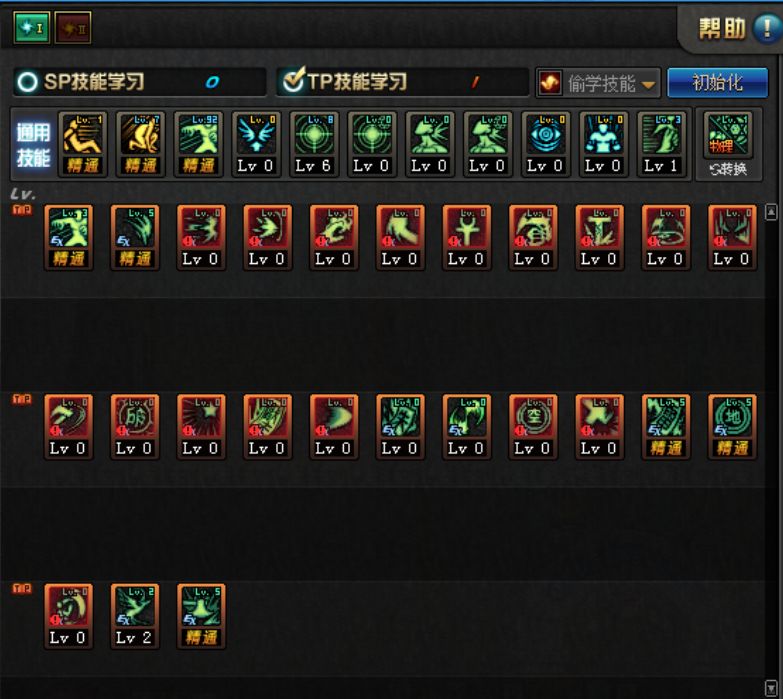Screen dimensions: 783x699
Task: Select the 地 character mastered skill icon
Action: [733, 427]
